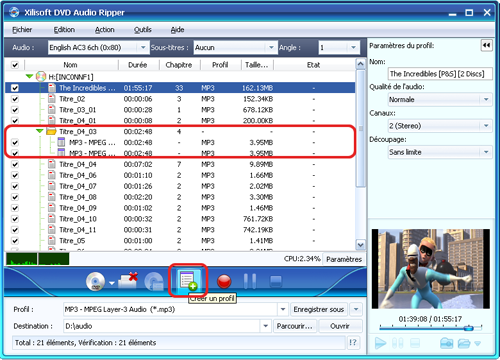Uncheck the Titre_03_01 checkbox
This screenshot has width=500, height=360.
15,110
